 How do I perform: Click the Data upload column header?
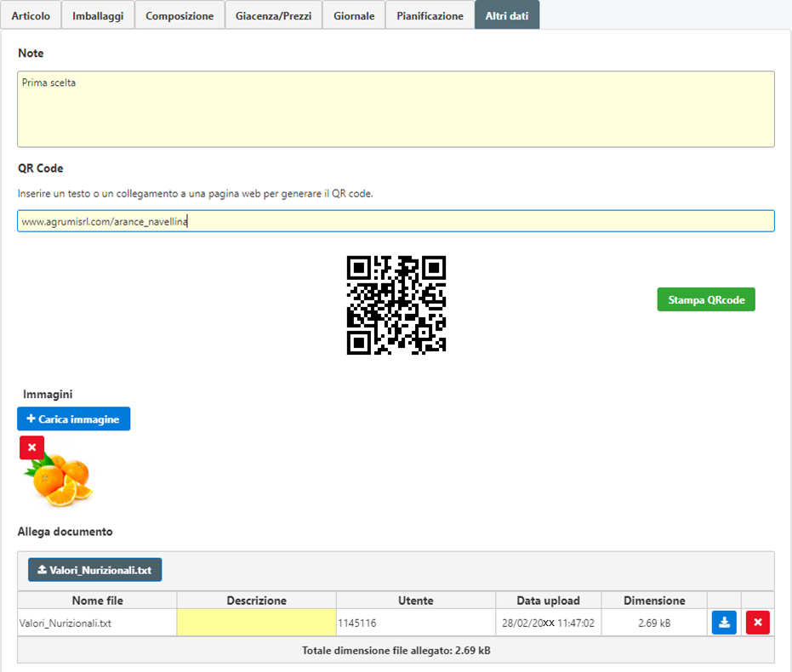tap(548, 601)
